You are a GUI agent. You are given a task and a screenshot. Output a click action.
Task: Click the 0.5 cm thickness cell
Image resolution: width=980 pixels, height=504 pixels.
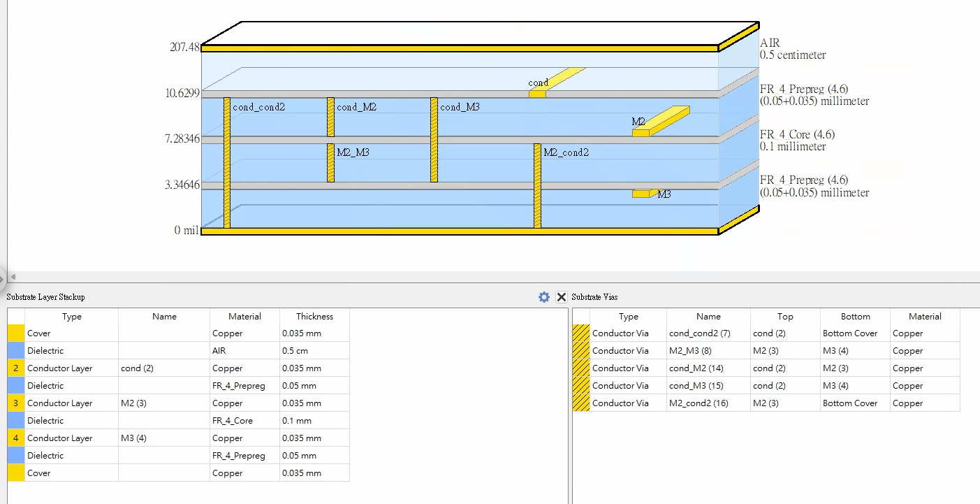314,351
